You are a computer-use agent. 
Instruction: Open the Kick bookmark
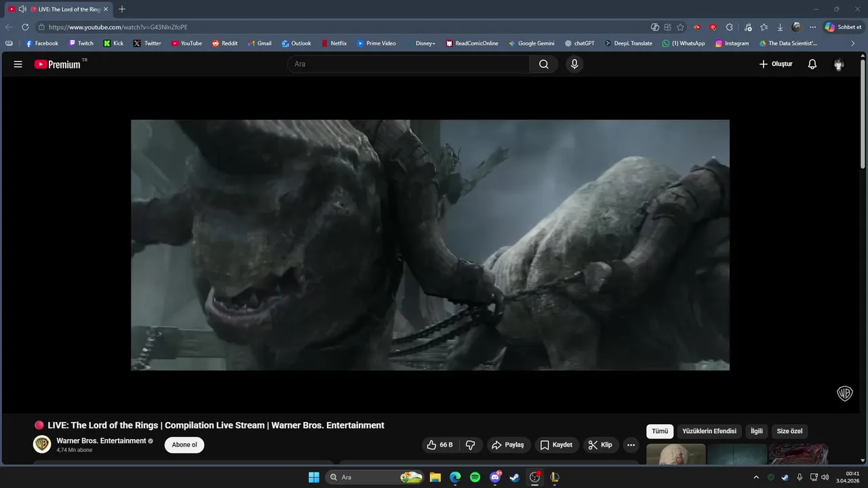pos(113,43)
